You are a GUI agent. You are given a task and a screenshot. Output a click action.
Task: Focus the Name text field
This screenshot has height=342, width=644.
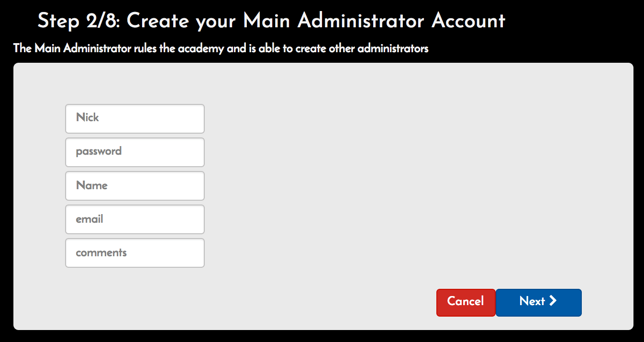[134, 185]
